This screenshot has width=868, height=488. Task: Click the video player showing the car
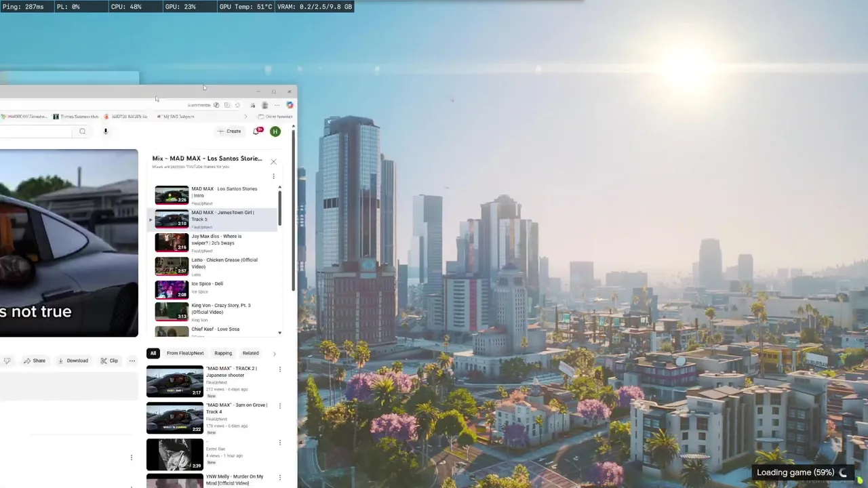pyautogui.click(x=68, y=243)
